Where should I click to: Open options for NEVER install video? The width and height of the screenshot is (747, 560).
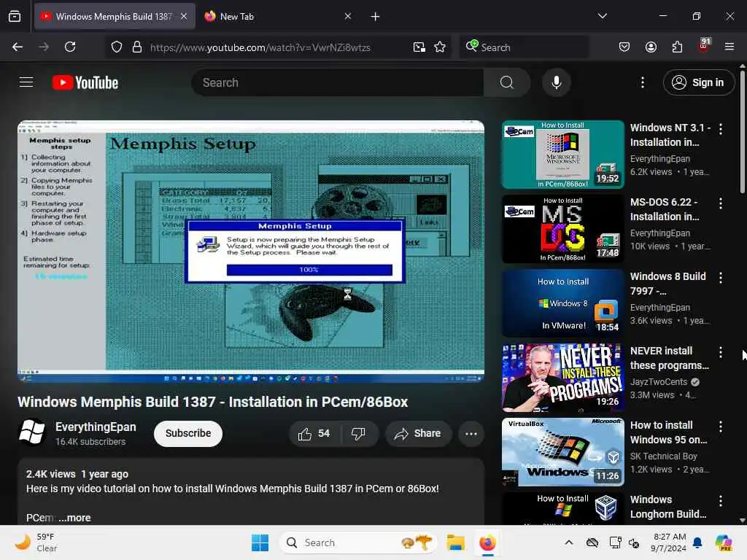tap(720, 352)
